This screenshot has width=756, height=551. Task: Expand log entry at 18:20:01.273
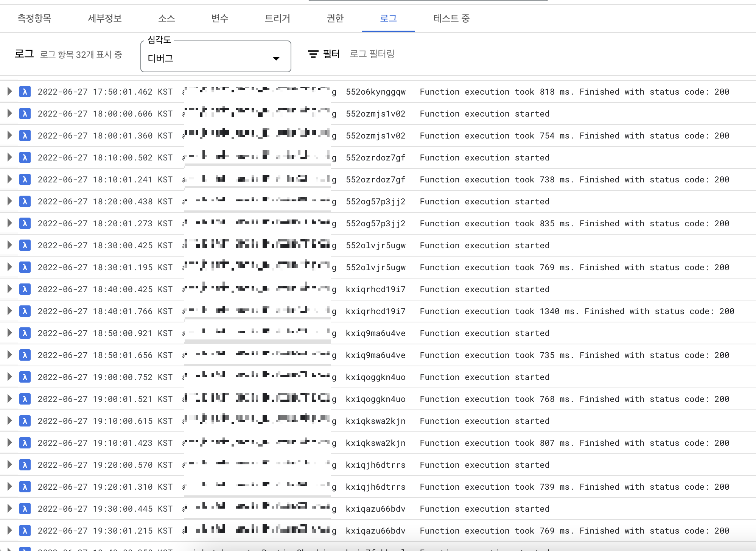10,223
